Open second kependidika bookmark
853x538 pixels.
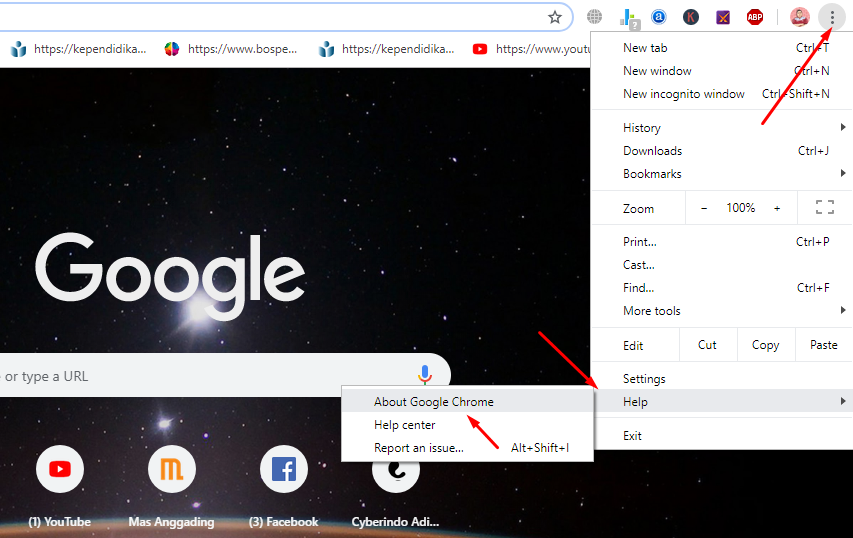(387, 49)
